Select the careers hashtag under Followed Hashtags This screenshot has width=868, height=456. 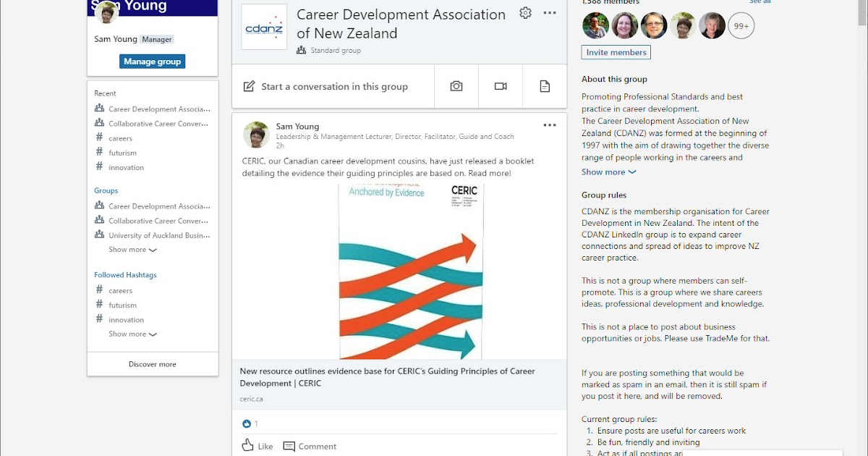[120, 290]
